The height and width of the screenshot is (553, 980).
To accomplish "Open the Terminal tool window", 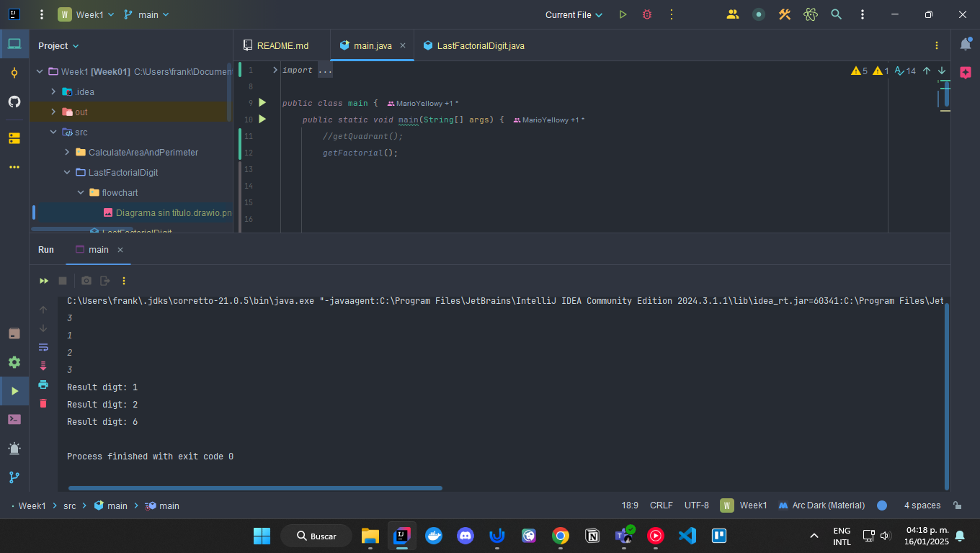I will pos(14,419).
